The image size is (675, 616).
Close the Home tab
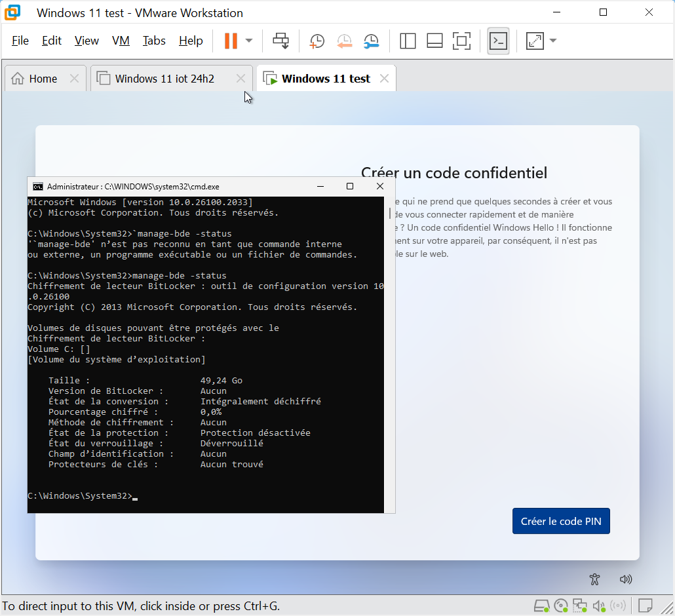[74, 79]
